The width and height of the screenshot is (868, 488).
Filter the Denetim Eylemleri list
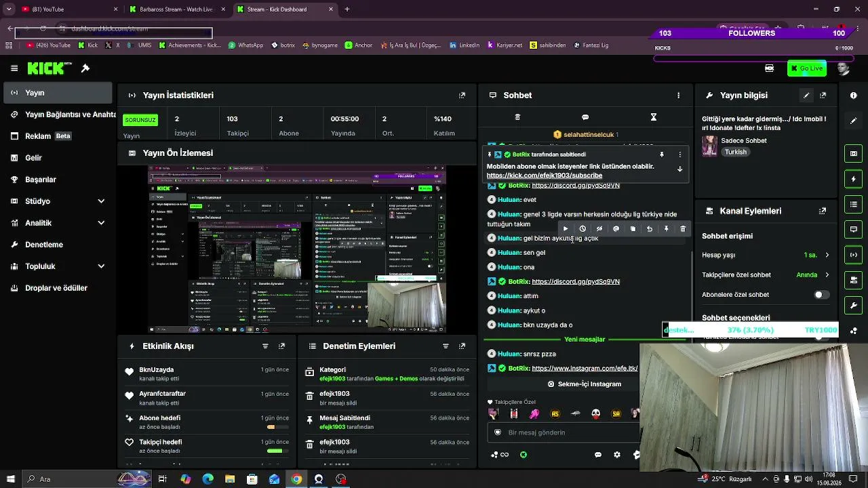pyautogui.click(x=446, y=346)
